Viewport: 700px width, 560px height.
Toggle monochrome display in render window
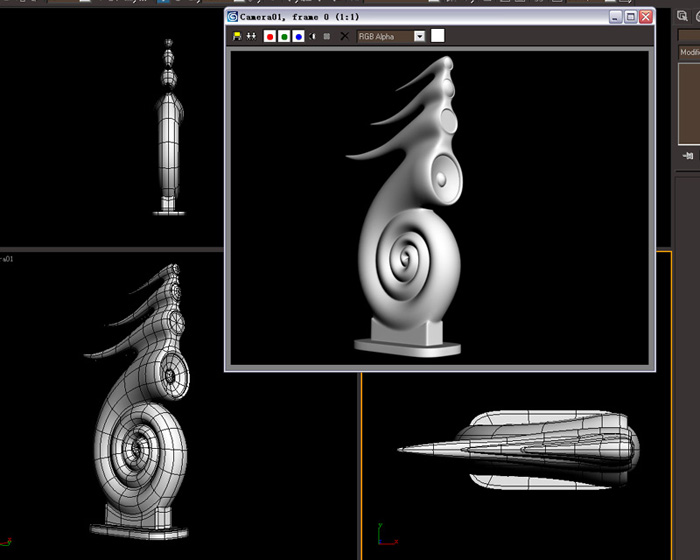[327, 36]
